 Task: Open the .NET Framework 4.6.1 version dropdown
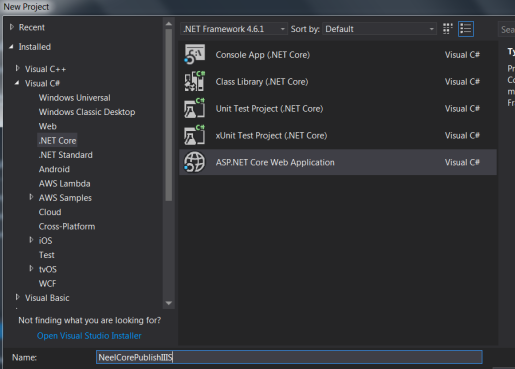[x=234, y=29]
